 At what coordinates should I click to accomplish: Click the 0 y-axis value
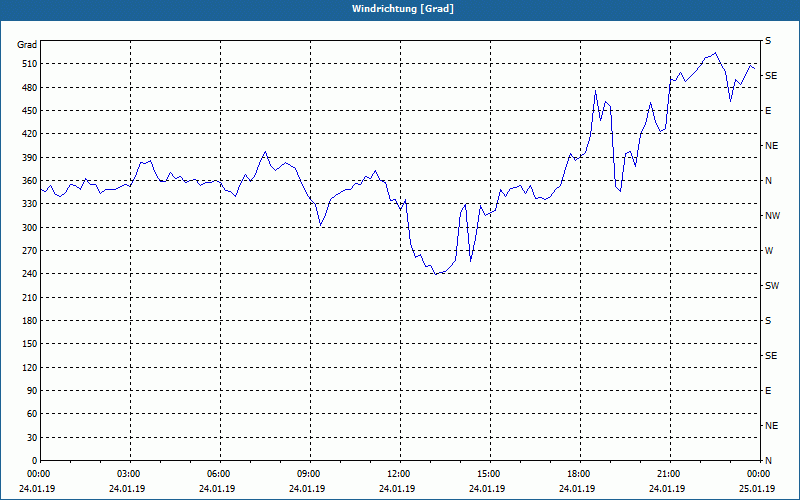coord(34,461)
